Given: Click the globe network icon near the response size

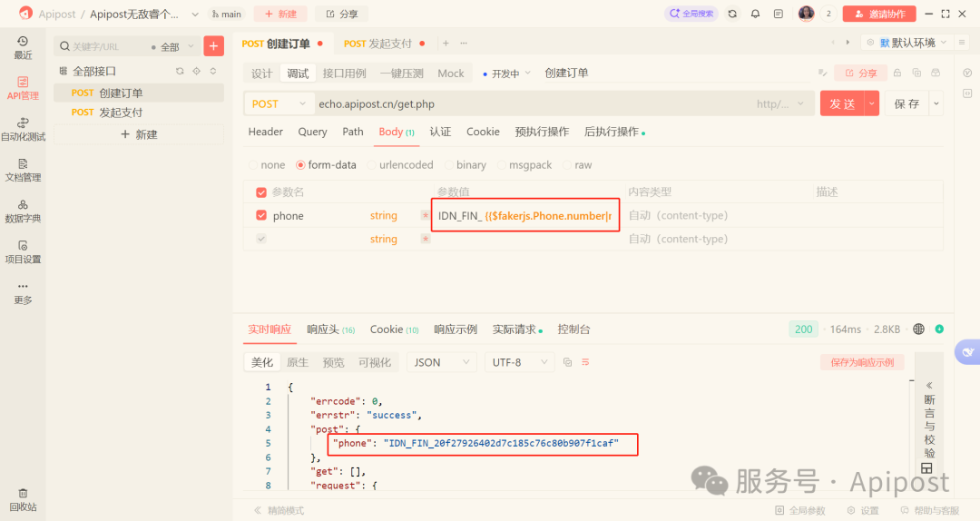Looking at the screenshot, I should coord(918,329).
